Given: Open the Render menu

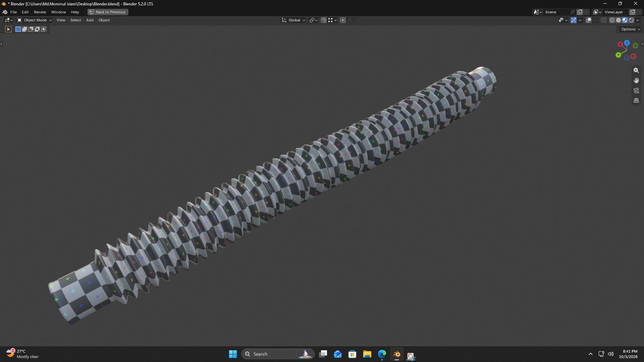Looking at the screenshot, I should pos(40,12).
